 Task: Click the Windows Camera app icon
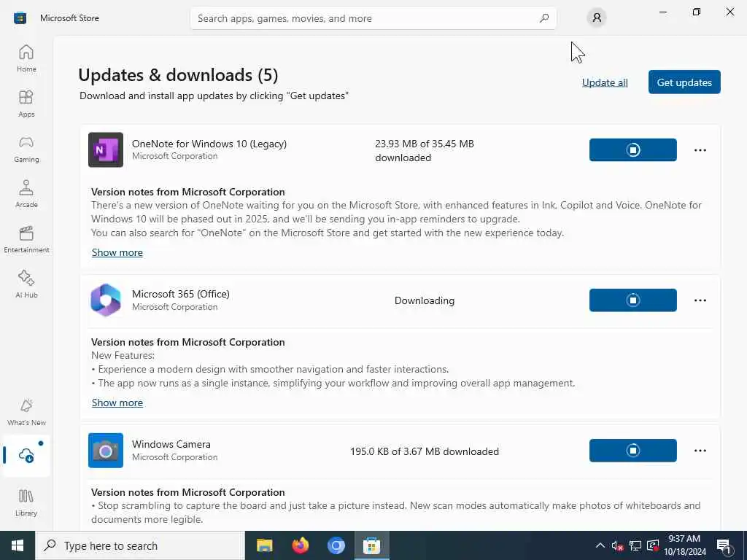[106, 451]
